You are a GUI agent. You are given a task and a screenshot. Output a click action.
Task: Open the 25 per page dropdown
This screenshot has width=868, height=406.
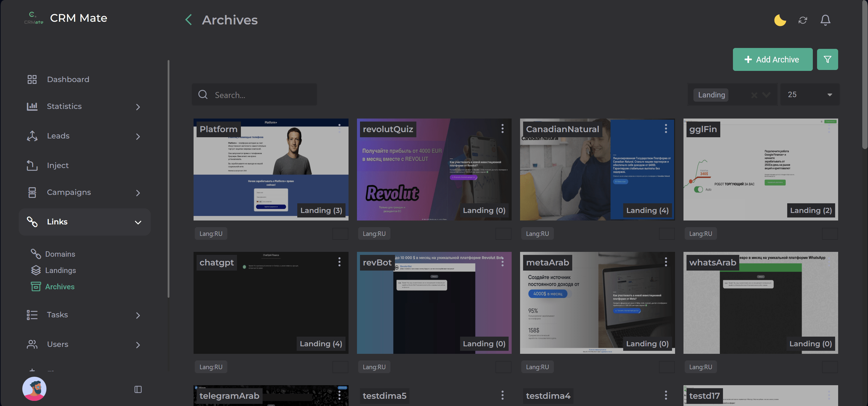810,95
